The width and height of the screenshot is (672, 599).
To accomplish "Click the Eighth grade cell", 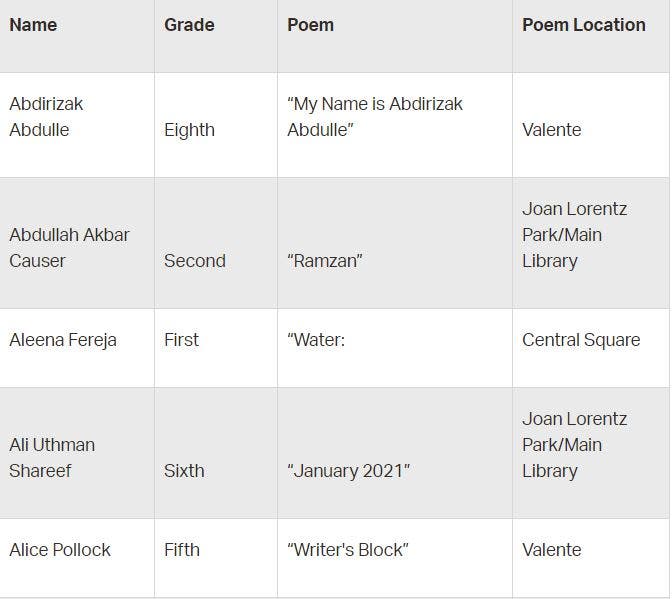I will tap(189, 130).
